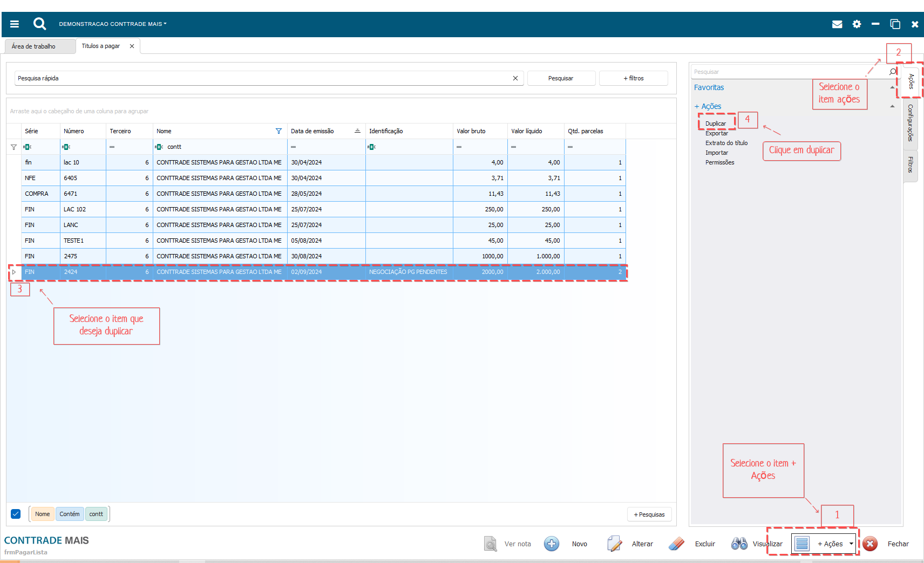Click the magnifier search icon in header
This screenshot has height=563, width=924.
(x=39, y=24)
